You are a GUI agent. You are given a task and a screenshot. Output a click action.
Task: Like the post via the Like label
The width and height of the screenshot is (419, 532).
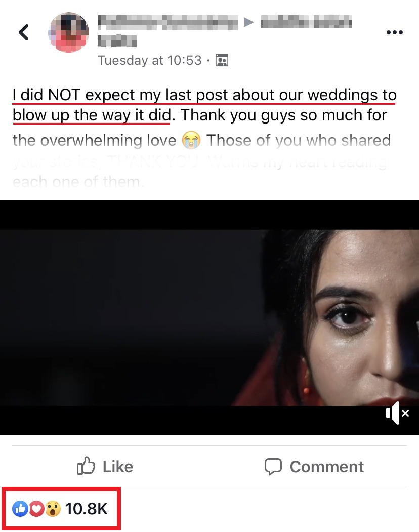pos(118,467)
